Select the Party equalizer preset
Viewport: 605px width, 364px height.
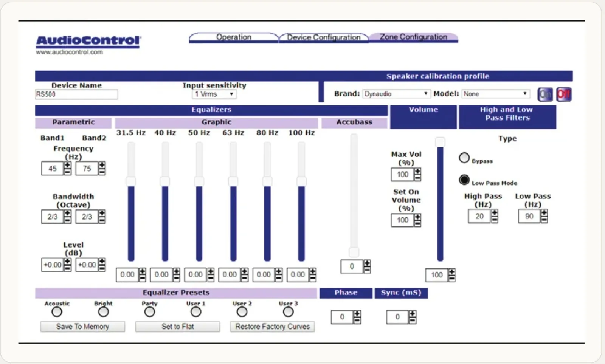pos(149,312)
